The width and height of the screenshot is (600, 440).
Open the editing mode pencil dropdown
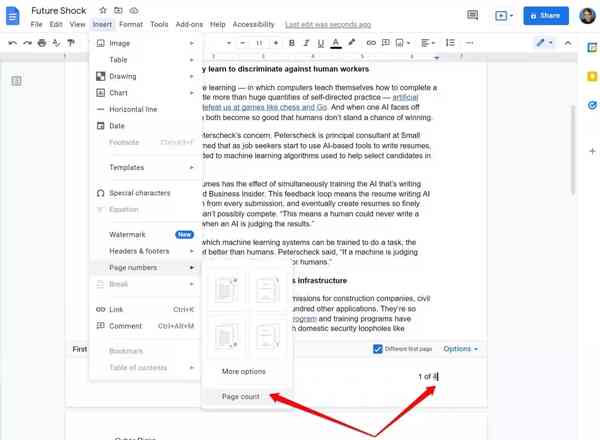pyautogui.click(x=545, y=43)
